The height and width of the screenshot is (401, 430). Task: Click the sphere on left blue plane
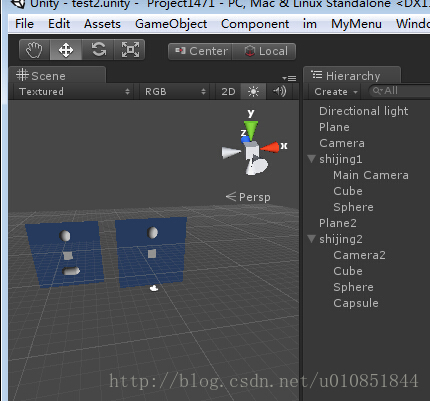[x=65, y=236]
